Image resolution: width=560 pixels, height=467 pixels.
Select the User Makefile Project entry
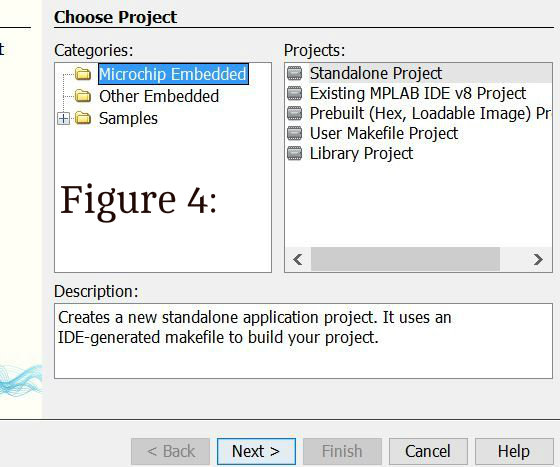(384, 133)
